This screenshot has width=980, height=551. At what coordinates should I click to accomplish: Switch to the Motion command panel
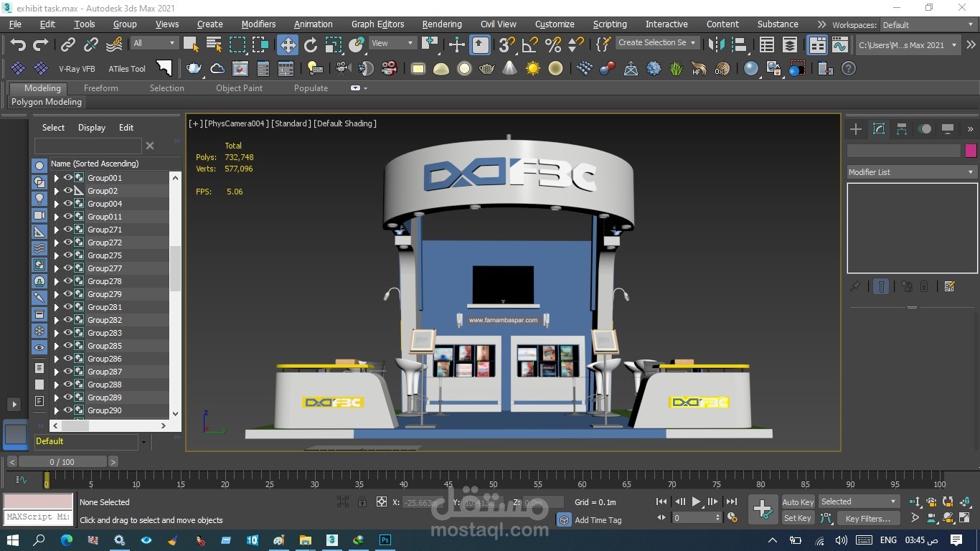pos(925,129)
